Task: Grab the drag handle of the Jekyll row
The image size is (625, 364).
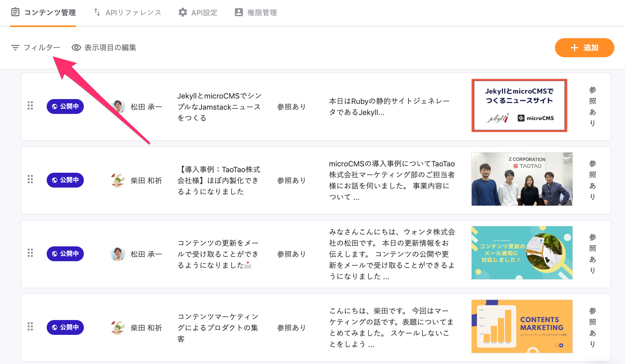Action: point(30,106)
